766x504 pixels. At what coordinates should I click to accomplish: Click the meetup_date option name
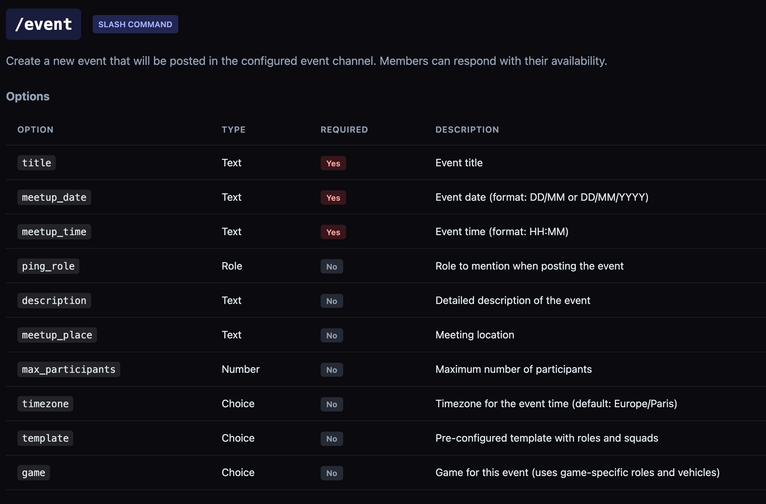coord(54,197)
